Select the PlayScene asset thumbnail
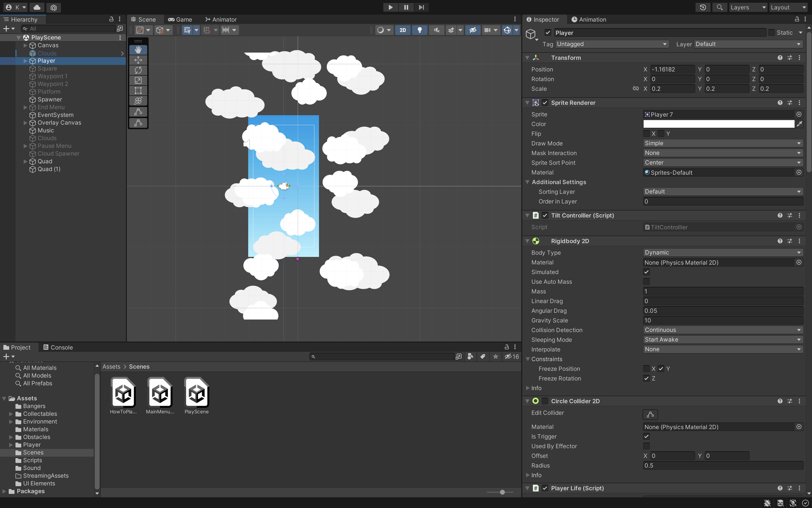The height and width of the screenshot is (508, 812). [x=197, y=392]
